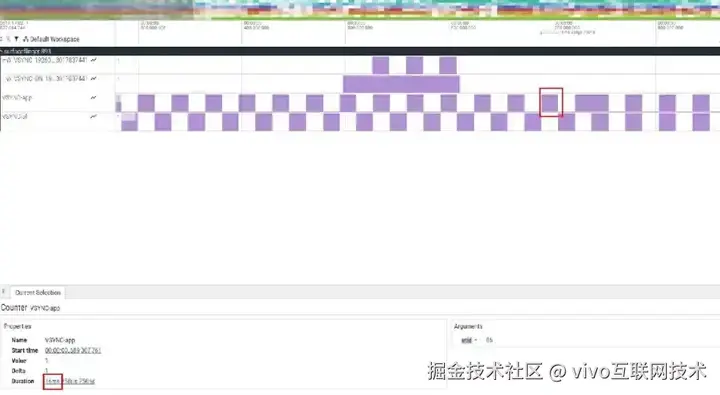720x395 pixels.
Task: Click the Arguments section heading
Action: pos(468,327)
